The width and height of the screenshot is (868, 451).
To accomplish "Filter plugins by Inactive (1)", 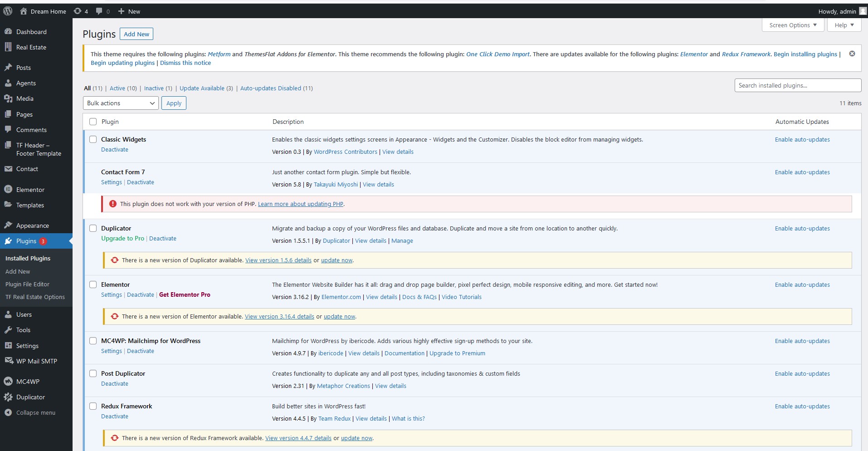I will (158, 88).
